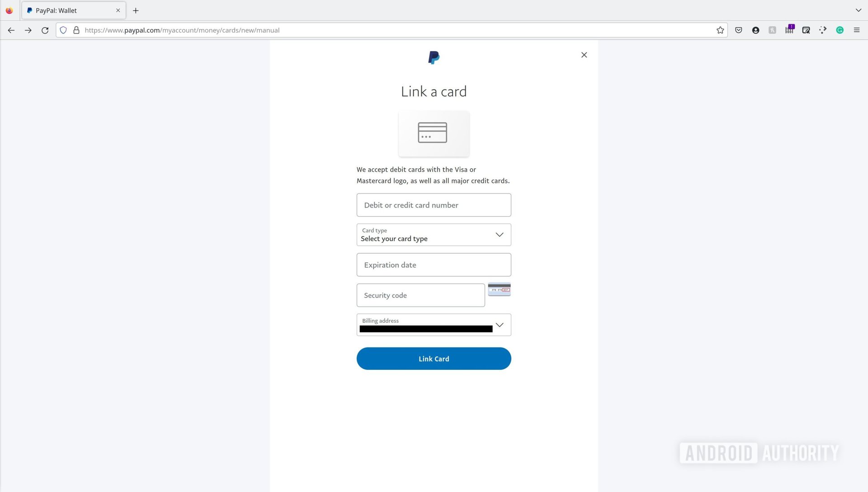Click the PayPal logo icon
Screen dimensions: 868x492
(x=434, y=57)
